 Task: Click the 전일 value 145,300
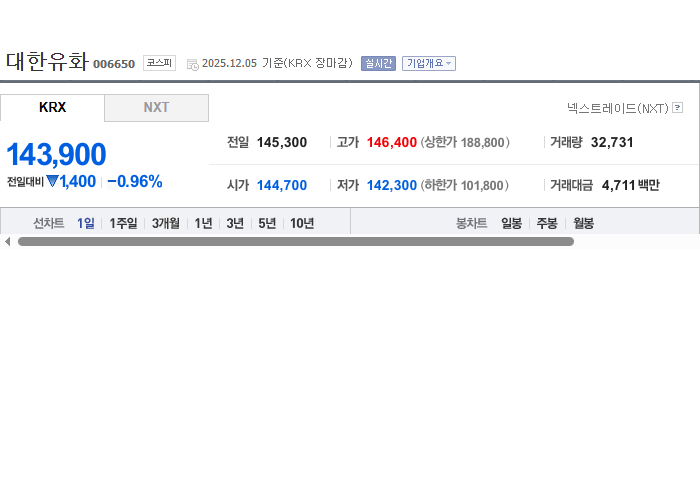click(x=282, y=142)
